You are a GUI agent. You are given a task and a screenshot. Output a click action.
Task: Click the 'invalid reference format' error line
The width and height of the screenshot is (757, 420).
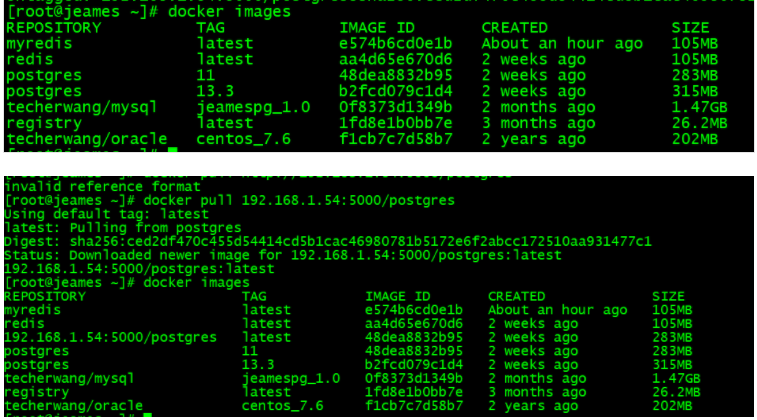coord(102,186)
